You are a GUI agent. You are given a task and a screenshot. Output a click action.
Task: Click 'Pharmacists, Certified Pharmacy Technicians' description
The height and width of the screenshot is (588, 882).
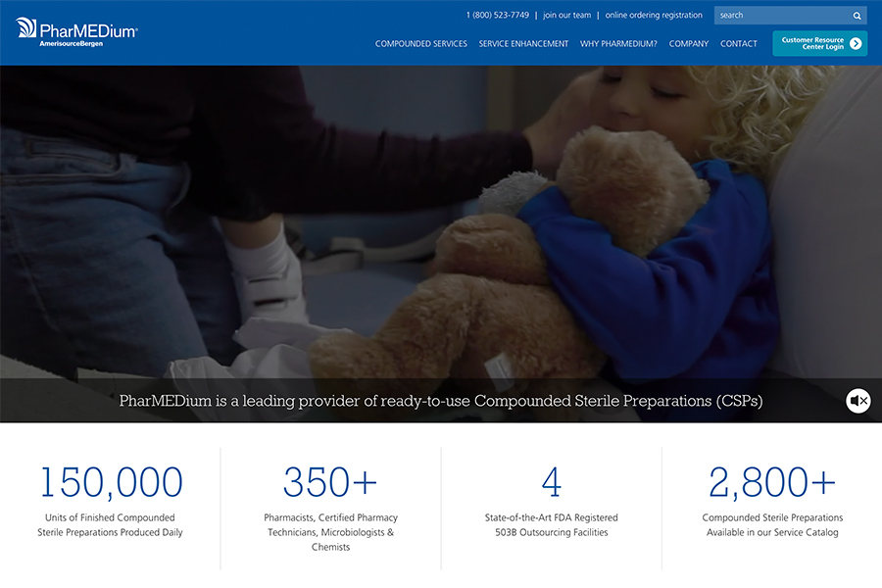click(331, 532)
